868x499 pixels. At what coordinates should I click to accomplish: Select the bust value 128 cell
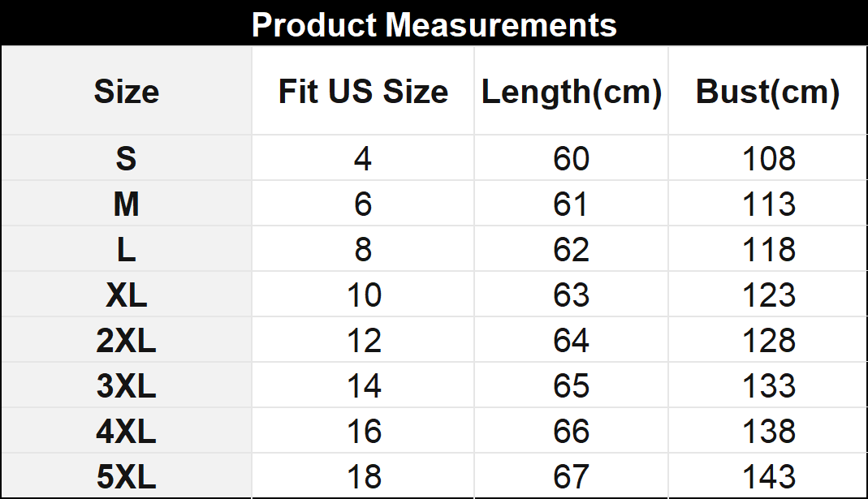pyautogui.click(x=769, y=341)
